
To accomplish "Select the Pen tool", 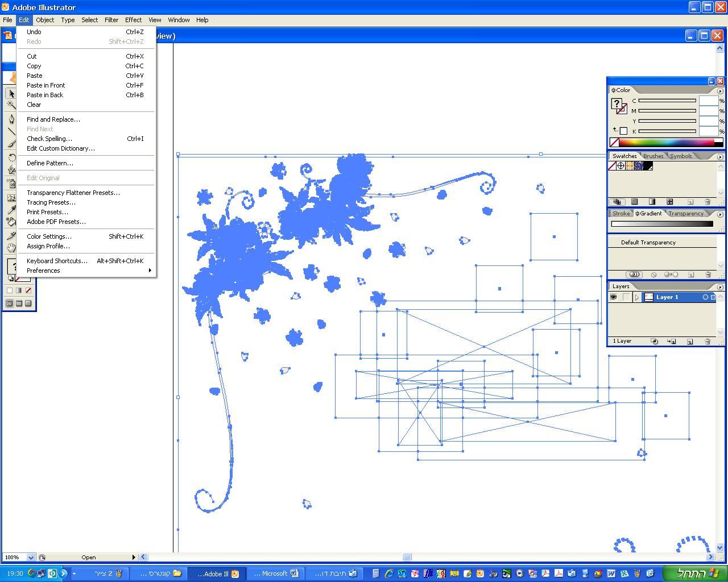I will 11,119.
